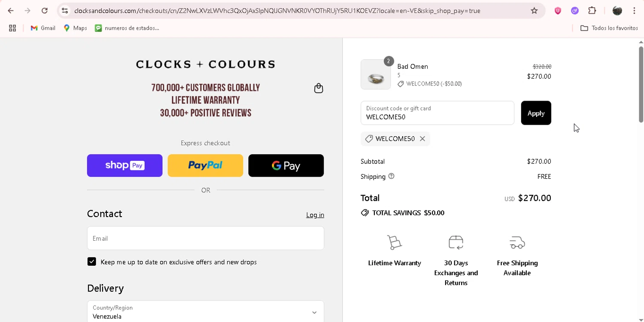The width and height of the screenshot is (644, 322).
Task: Open the Extensions puzzle icon
Action: click(592, 11)
